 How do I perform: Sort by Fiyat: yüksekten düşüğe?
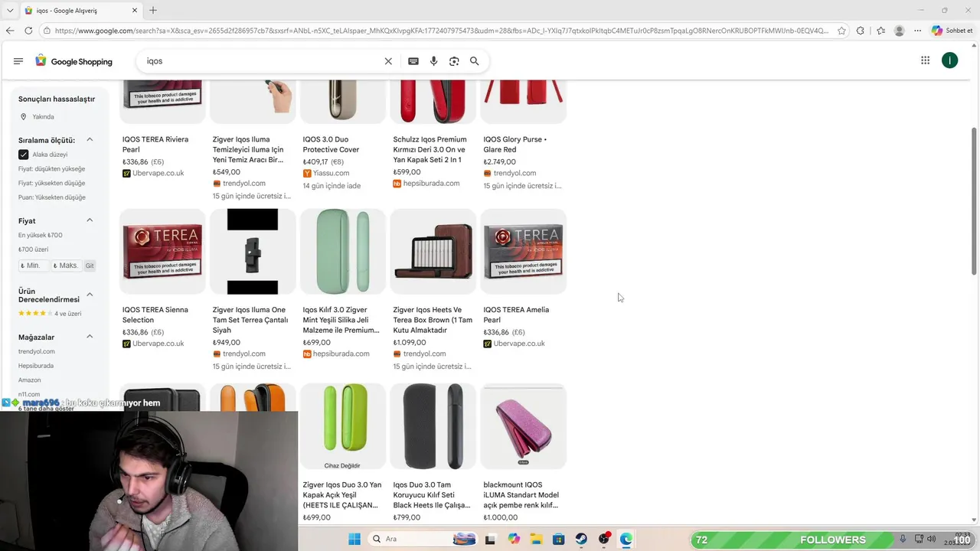[51, 184]
